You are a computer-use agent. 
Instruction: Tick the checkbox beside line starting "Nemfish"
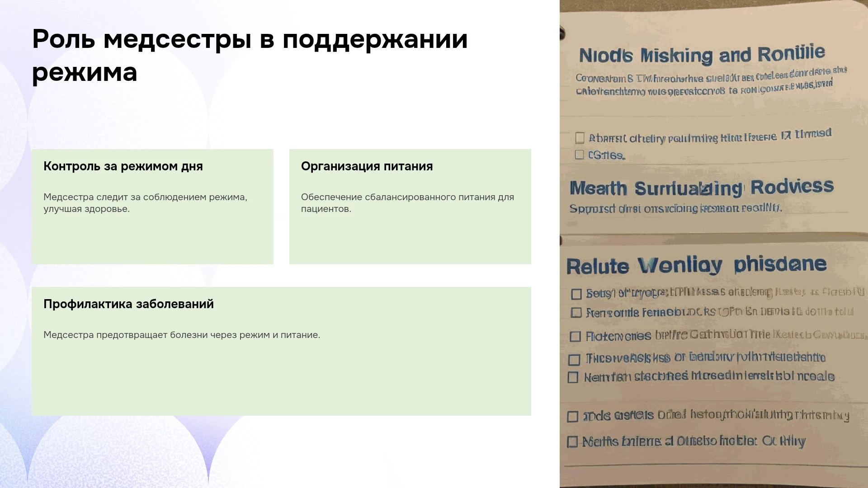[x=573, y=377]
